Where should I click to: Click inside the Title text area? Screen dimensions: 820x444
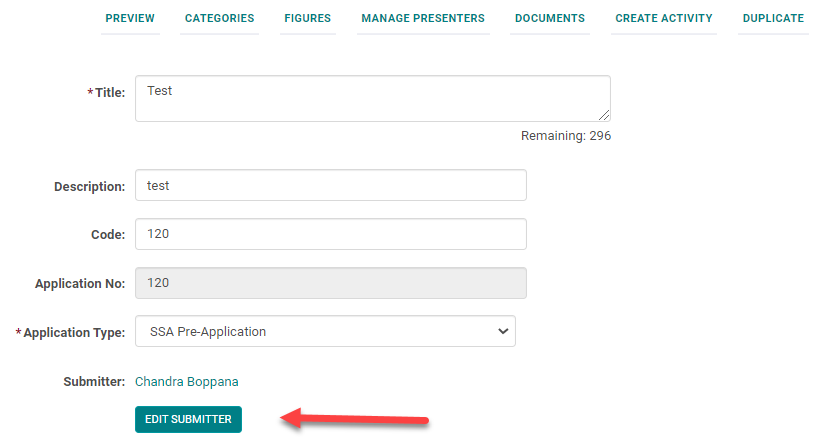click(370, 98)
